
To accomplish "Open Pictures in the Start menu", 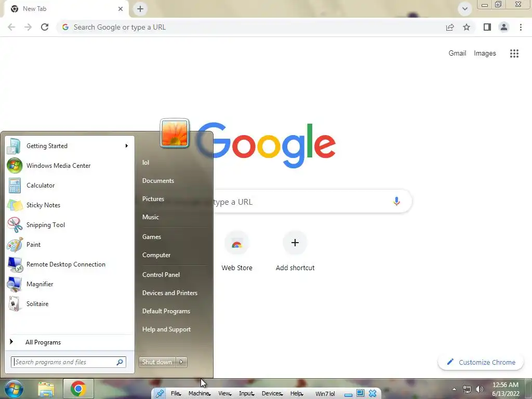I will 153,199.
